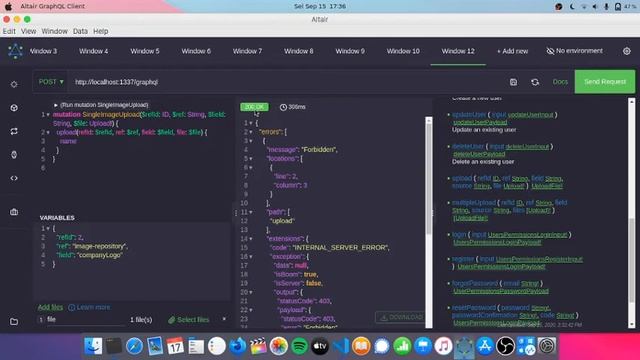
Task: Open deleteUser mutation in docs
Action: 468,147
